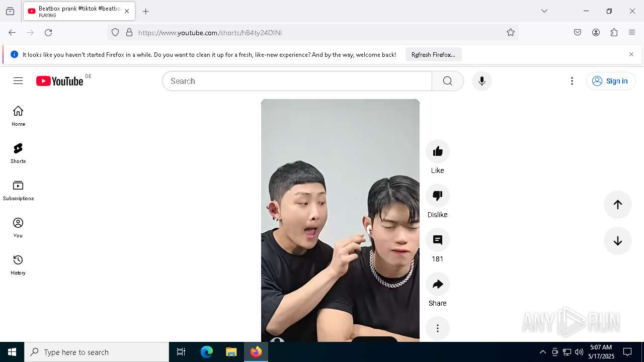Image resolution: width=644 pixels, height=362 pixels.
Task: Click the search magnifier button
Action: coord(448,81)
